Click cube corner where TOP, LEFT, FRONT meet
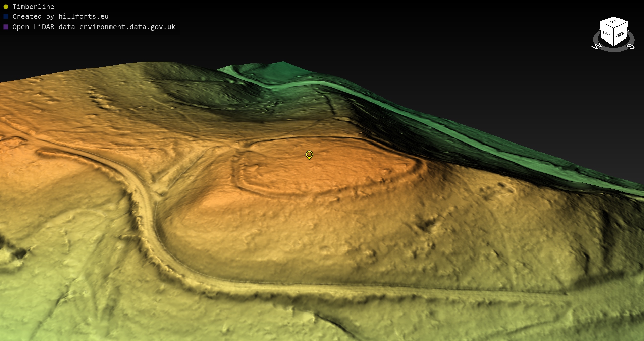This screenshot has height=341, width=644. [614, 29]
